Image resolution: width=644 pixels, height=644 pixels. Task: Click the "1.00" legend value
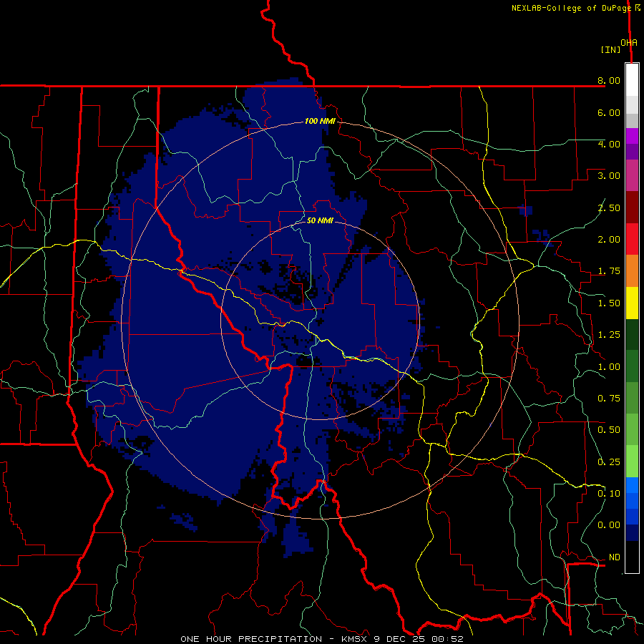[609, 367]
